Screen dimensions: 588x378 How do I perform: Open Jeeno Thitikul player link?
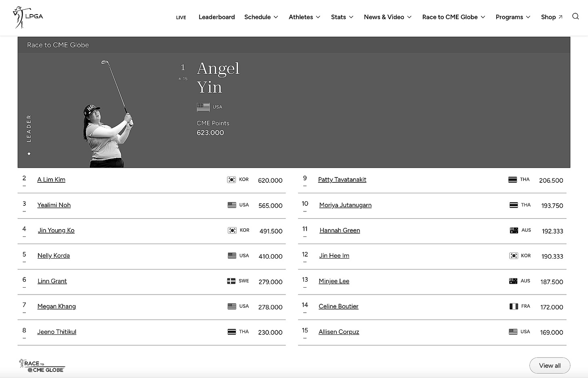coord(57,332)
